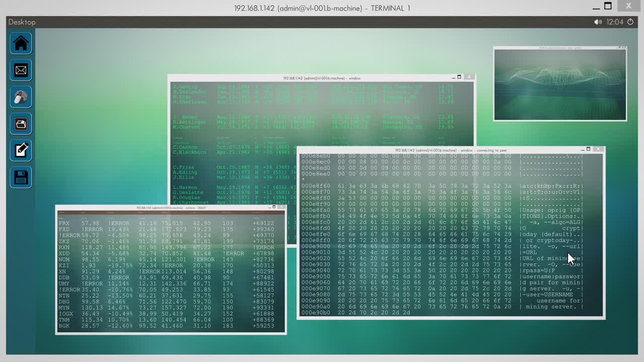Minimize the hex dump window
This screenshot has height=362, width=644.
tap(582, 149)
